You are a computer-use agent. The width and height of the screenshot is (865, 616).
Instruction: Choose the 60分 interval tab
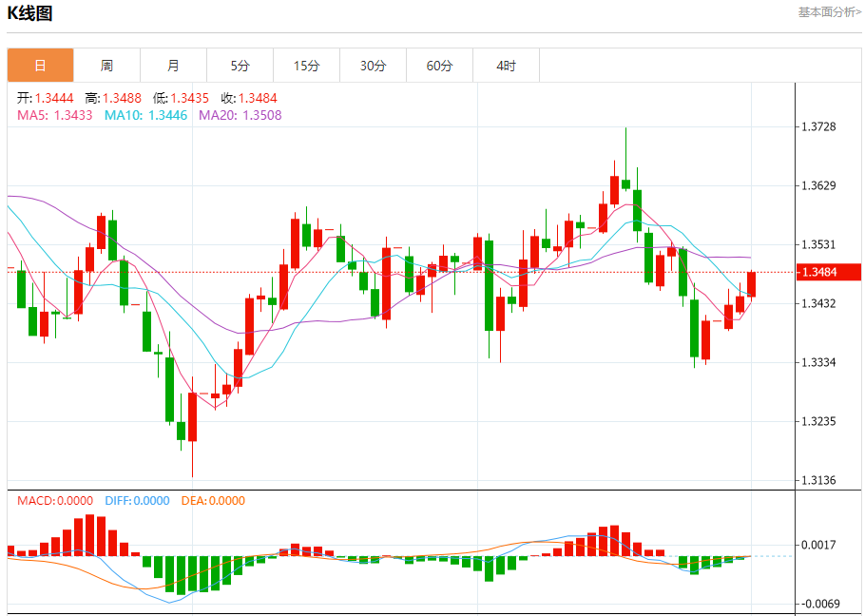point(439,66)
